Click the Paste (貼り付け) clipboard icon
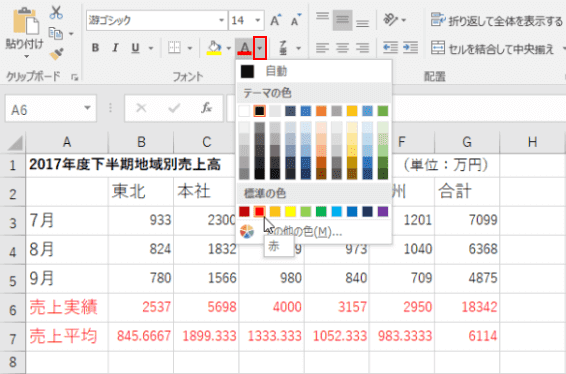 [26, 21]
